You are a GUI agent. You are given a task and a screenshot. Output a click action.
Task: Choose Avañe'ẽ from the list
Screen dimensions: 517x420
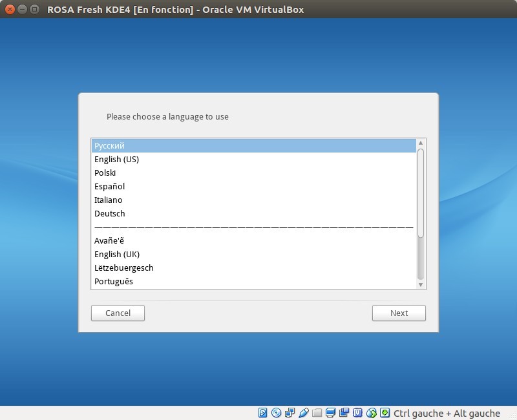click(x=253, y=240)
